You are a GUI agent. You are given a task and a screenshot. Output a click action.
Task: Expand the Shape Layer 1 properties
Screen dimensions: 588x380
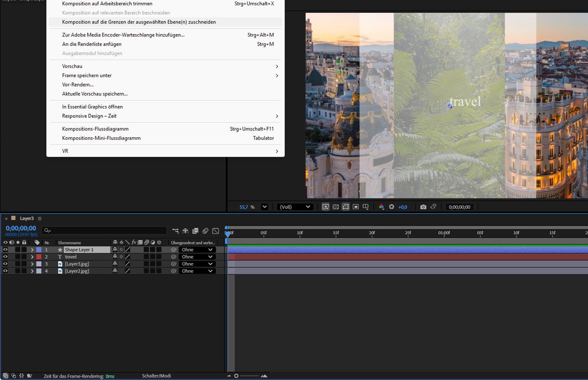click(32, 250)
